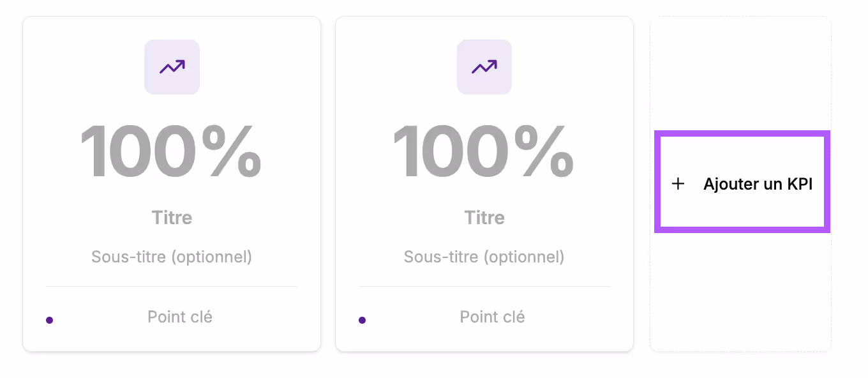Click the Titre field on the second card
This screenshot has height=378, width=868.
coord(484,217)
